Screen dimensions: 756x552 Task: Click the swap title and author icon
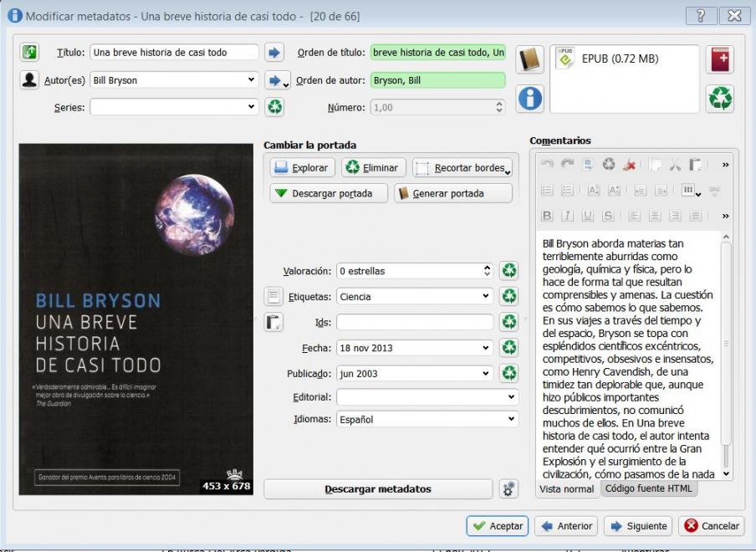pyautogui.click(x=30, y=53)
